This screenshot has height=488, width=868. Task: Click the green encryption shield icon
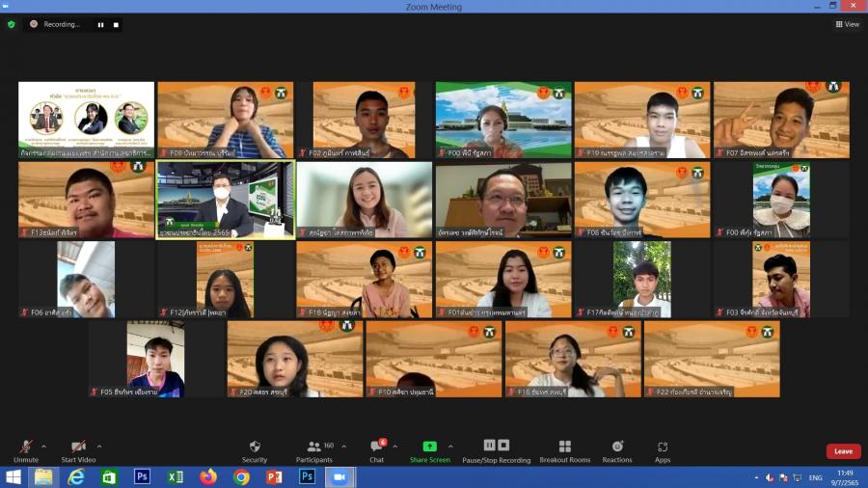point(12,24)
